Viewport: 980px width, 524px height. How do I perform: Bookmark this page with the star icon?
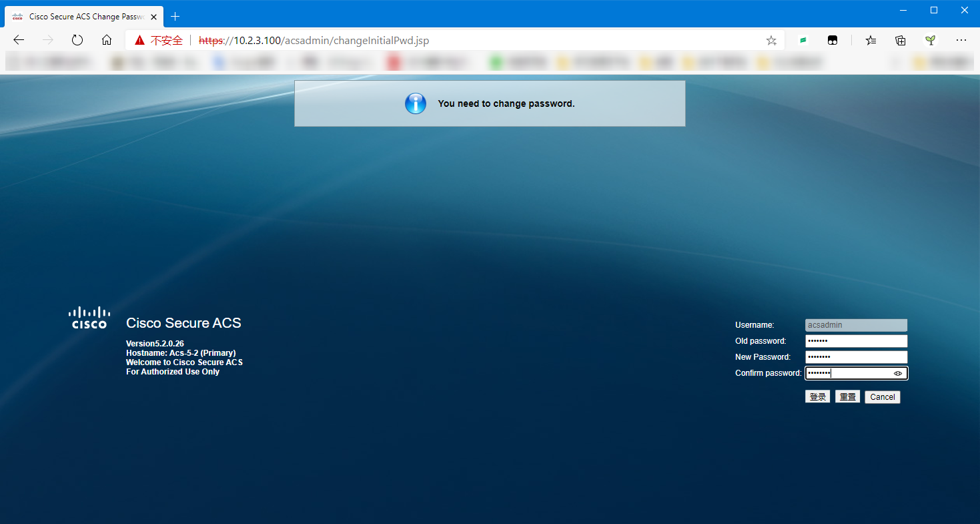(771, 40)
